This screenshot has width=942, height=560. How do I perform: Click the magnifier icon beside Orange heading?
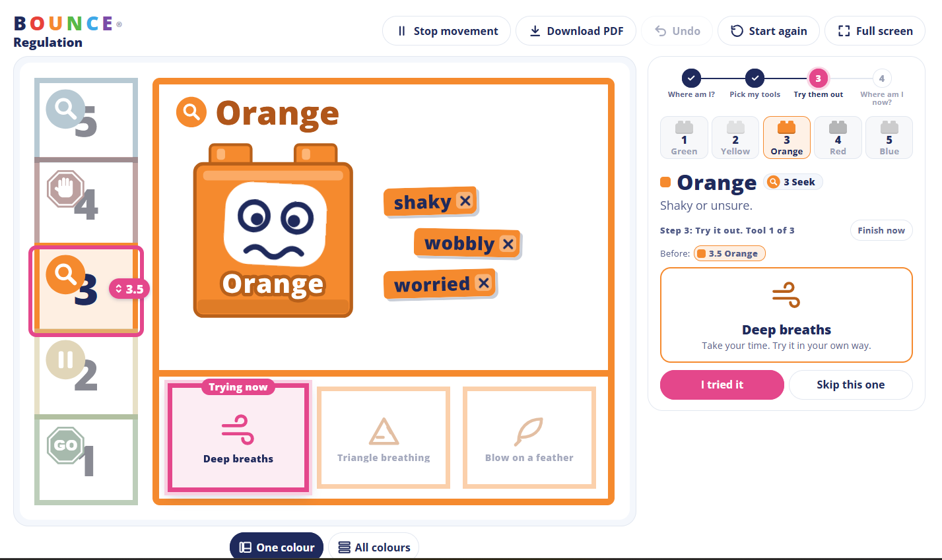coord(191,113)
